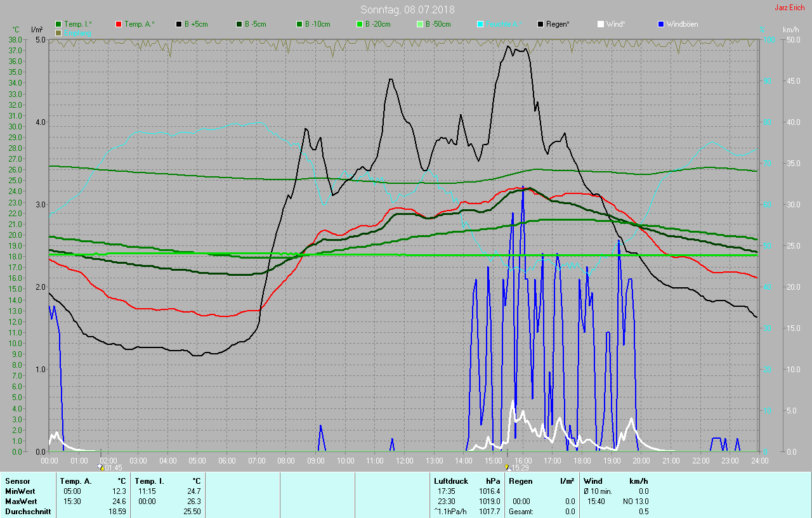812x518 pixels.
Task: Click the red Temp. A. legend swatch
Action: [119, 24]
